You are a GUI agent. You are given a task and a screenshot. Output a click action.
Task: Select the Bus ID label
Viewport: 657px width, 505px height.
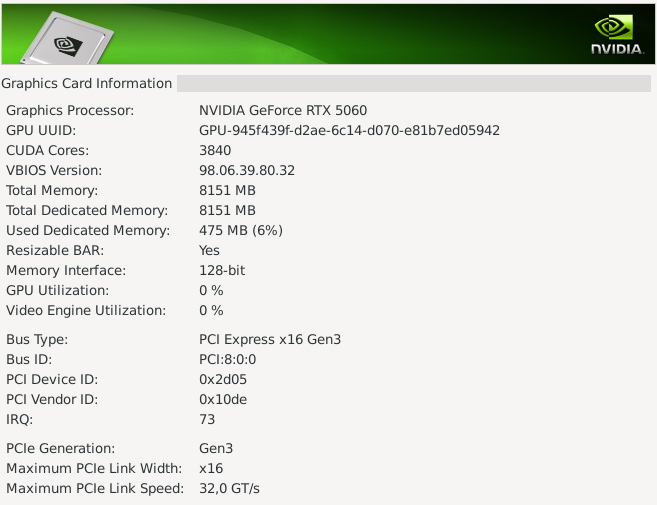click(x=29, y=360)
